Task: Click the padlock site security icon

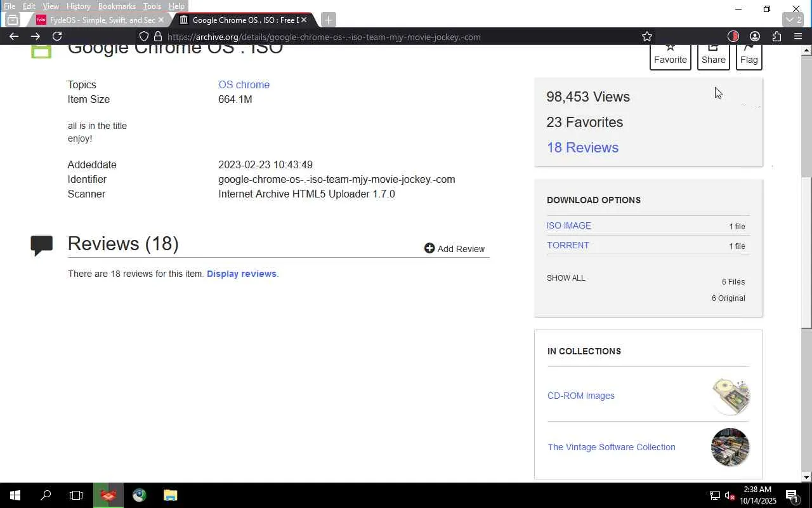Action: pos(158,36)
